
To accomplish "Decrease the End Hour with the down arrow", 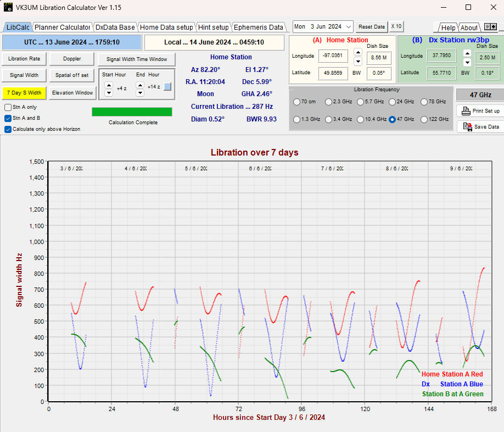I will pos(140,93).
